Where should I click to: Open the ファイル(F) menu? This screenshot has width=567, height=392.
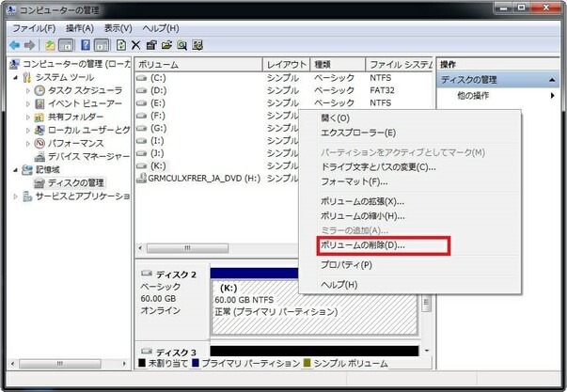click(x=35, y=28)
